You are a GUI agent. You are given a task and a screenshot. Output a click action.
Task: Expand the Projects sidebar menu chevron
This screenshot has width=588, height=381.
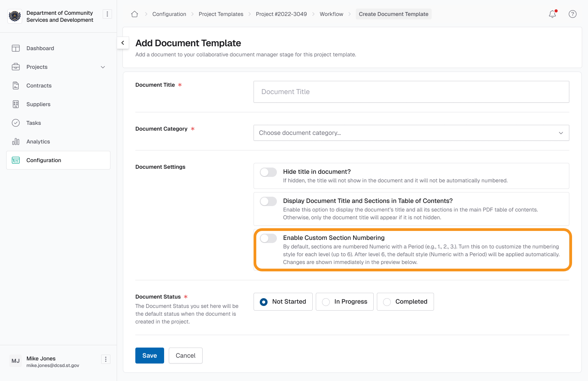pyautogui.click(x=103, y=67)
